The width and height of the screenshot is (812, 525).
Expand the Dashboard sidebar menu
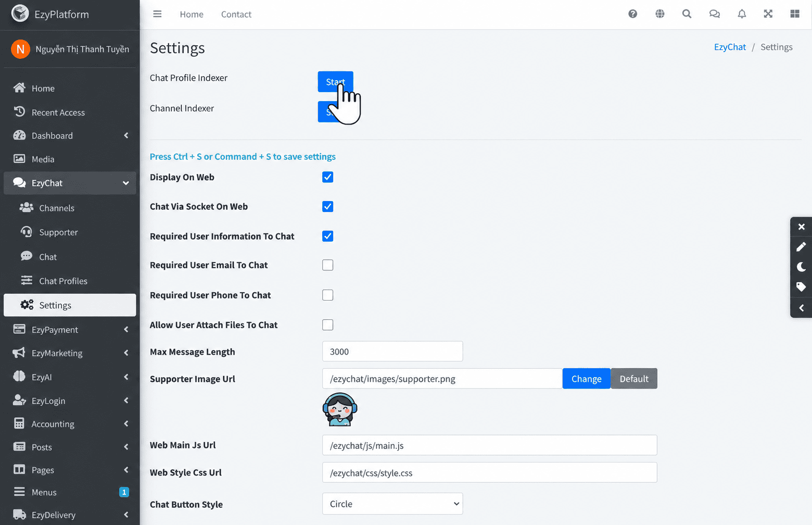click(70, 135)
